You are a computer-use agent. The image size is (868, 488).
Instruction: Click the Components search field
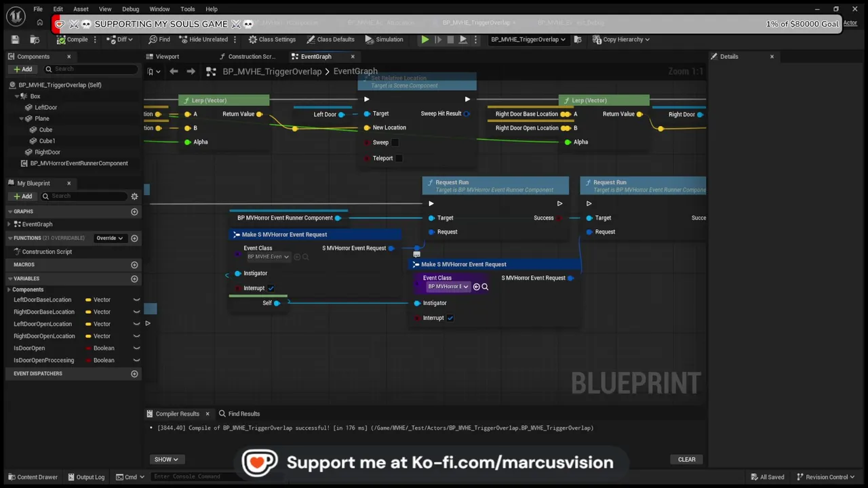(x=91, y=69)
